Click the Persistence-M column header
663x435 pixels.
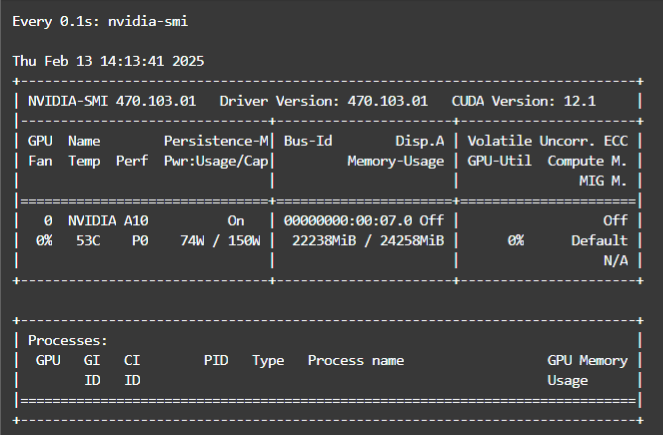click(x=216, y=141)
